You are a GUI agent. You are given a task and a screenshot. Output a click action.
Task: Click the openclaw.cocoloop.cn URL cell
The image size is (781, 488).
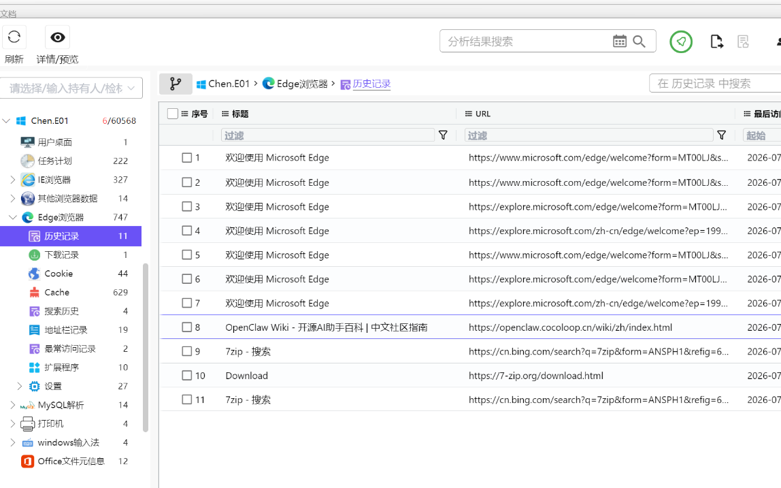click(570, 328)
